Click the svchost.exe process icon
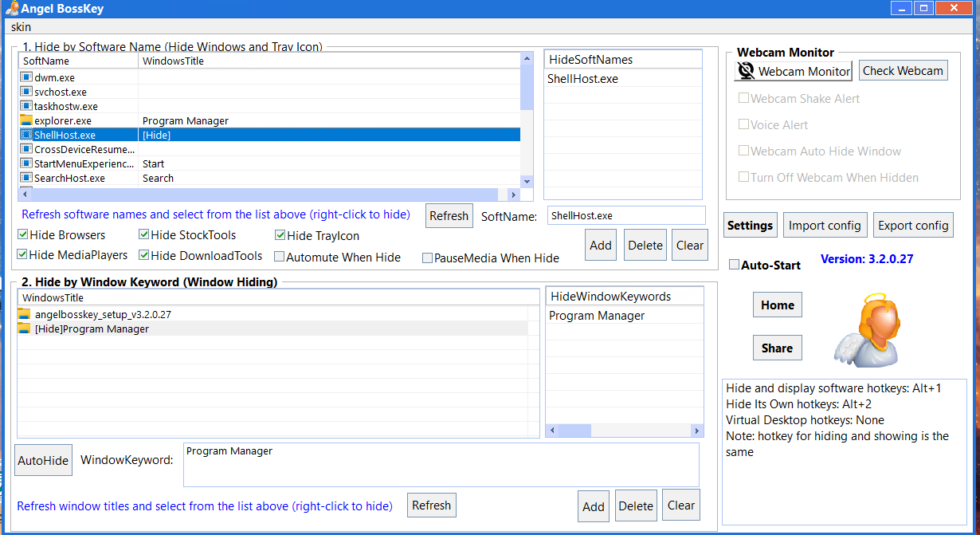The height and width of the screenshot is (535, 980). pyautogui.click(x=25, y=92)
